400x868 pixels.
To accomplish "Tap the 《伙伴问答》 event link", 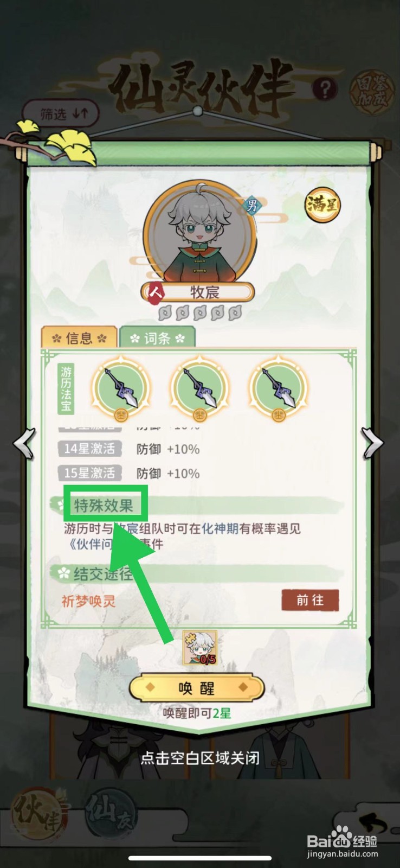I will click(x=101, y=544).
